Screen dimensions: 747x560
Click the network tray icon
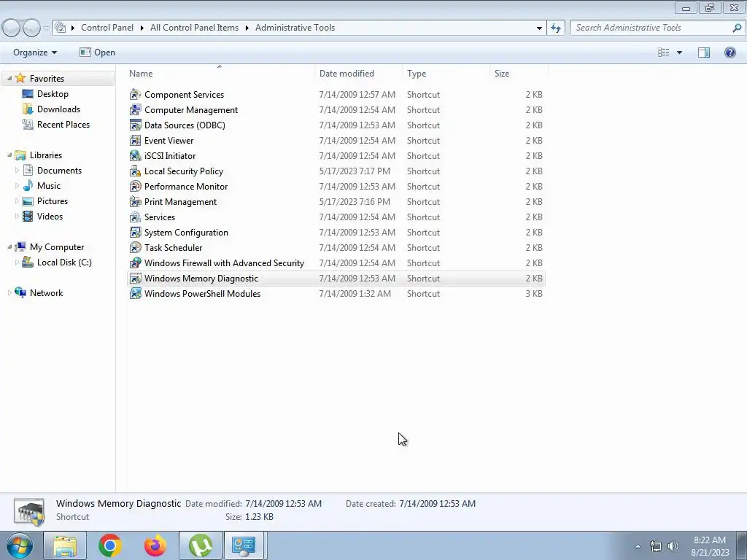(x=656, y=546)
